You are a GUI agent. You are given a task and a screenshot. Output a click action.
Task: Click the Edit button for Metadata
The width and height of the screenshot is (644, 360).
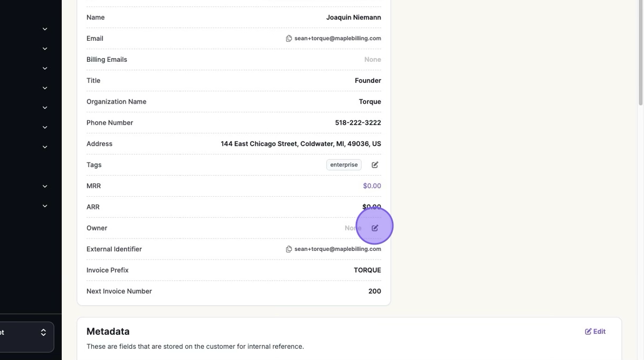(595, 332)
